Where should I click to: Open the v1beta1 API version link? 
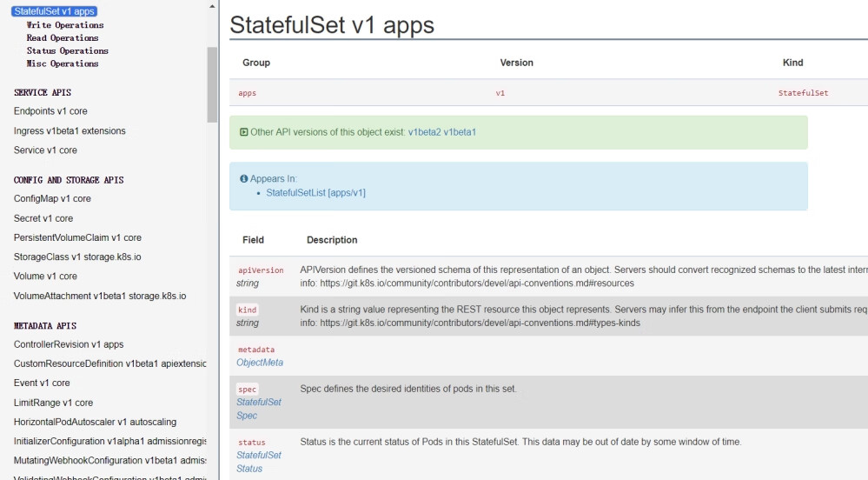(x=460, y=132)
